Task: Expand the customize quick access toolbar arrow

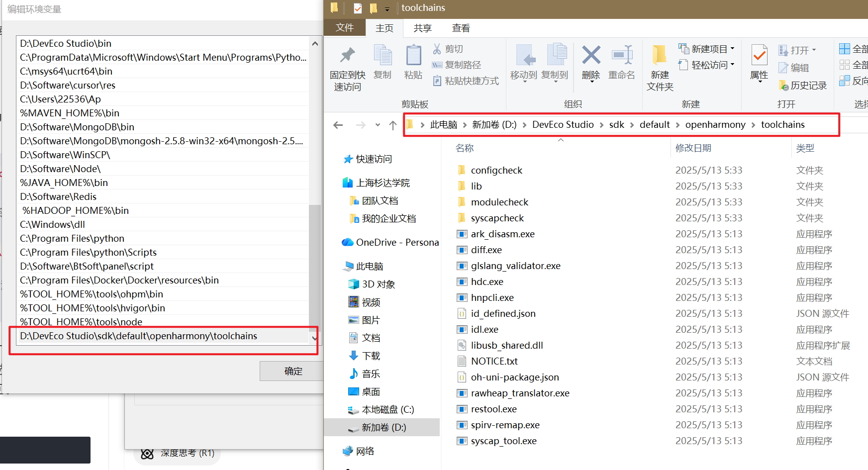Action: (x=387, y=8)
